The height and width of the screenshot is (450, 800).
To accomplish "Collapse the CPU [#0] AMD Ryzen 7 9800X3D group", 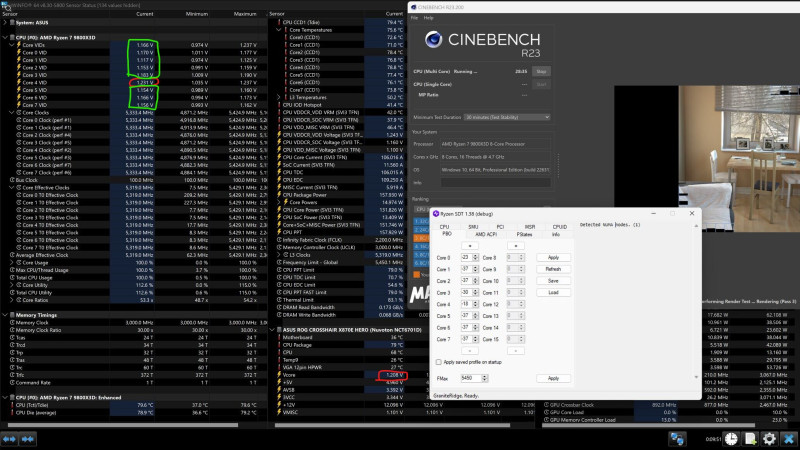I will click(5, 37).
